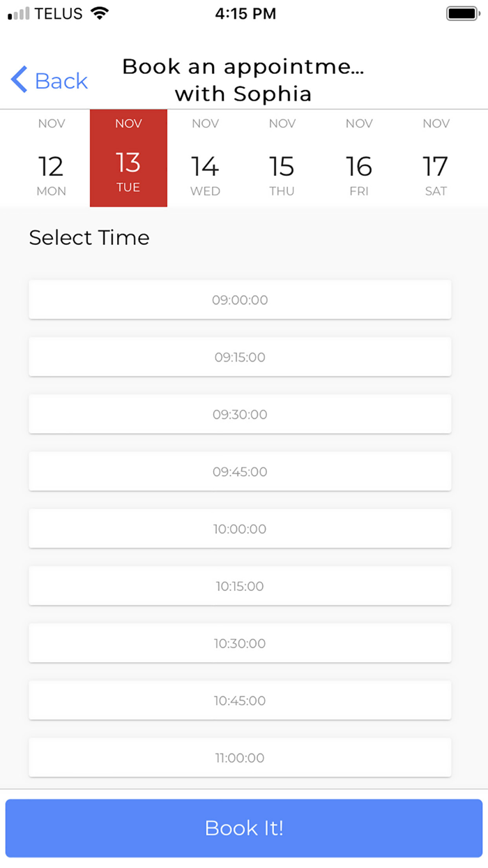Viewport: 488px width, 868px height.
Task: Tap the 10:00:00 time option
Action: pyautogui.click(x=240, y=529)
